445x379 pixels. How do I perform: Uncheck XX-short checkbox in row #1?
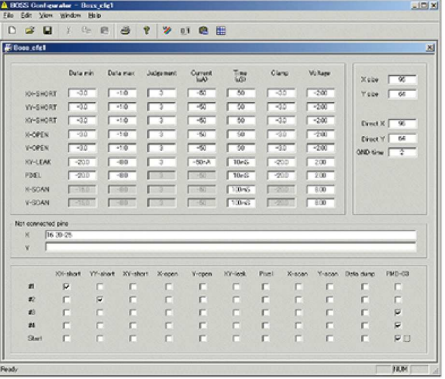pos(67,286)
